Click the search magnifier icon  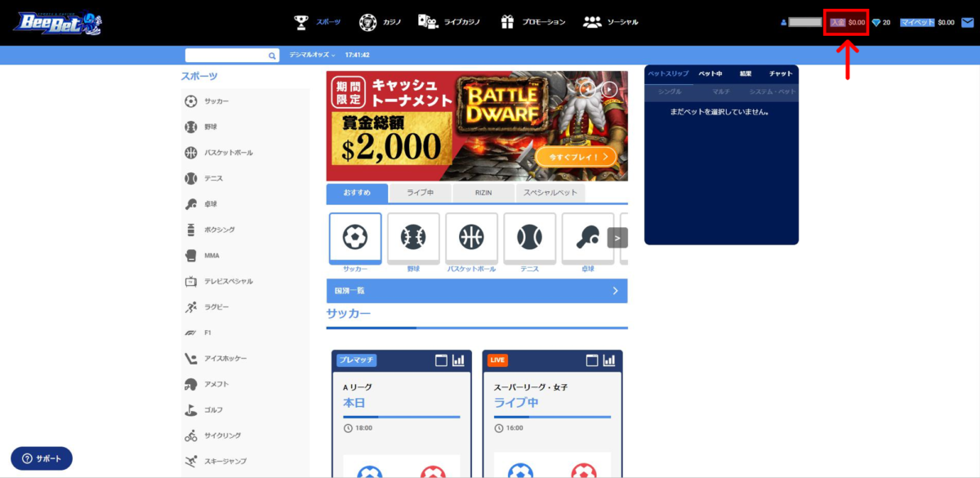coord(273,56)
